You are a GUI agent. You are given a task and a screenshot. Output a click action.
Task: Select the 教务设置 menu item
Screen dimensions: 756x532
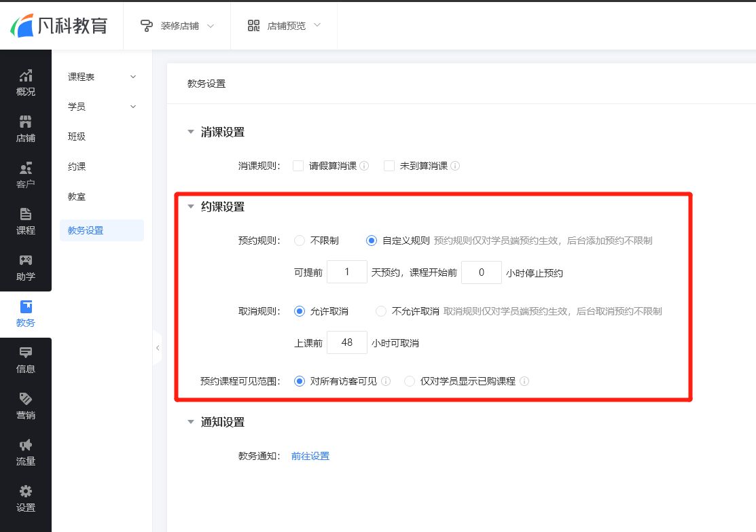point(102,230)
